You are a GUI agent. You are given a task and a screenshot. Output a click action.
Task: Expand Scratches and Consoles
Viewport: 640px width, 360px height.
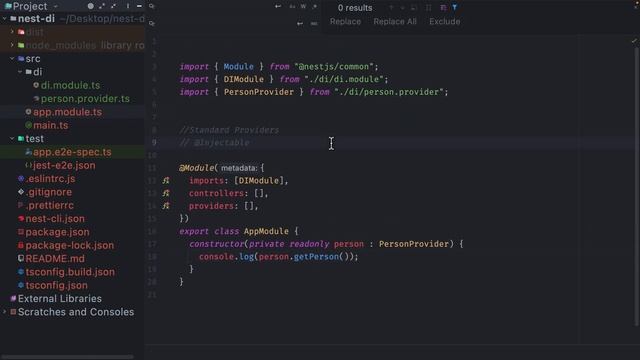[4, 312]
